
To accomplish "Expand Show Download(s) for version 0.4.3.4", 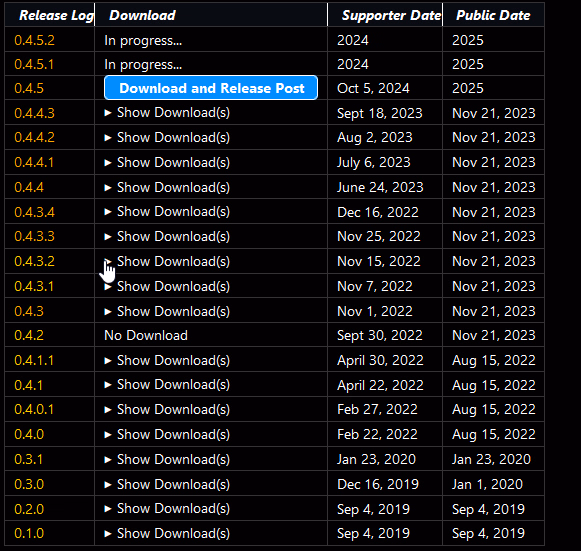I will (167, 212).
